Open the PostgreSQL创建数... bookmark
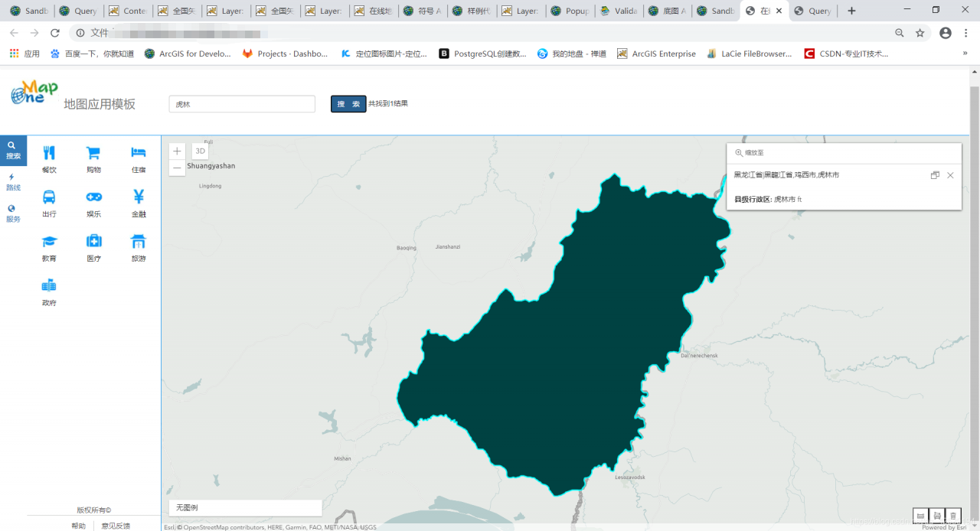Screen dimensions: 980x531 (x=482, y=54)
